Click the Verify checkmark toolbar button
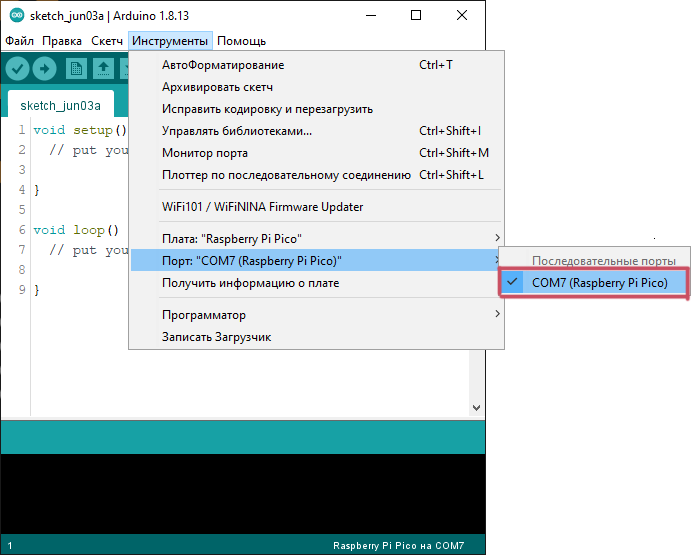This screenshot has width=691, height=555. point(17,69)
